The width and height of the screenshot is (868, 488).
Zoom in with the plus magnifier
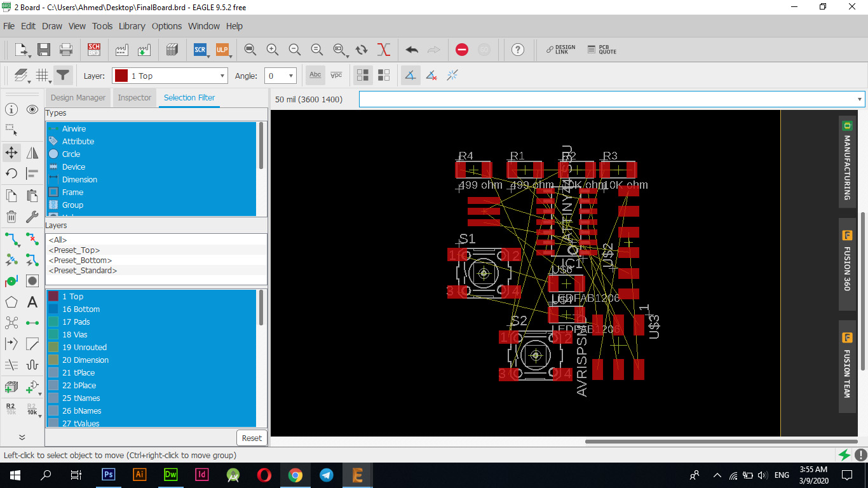(x=273, y=50)
